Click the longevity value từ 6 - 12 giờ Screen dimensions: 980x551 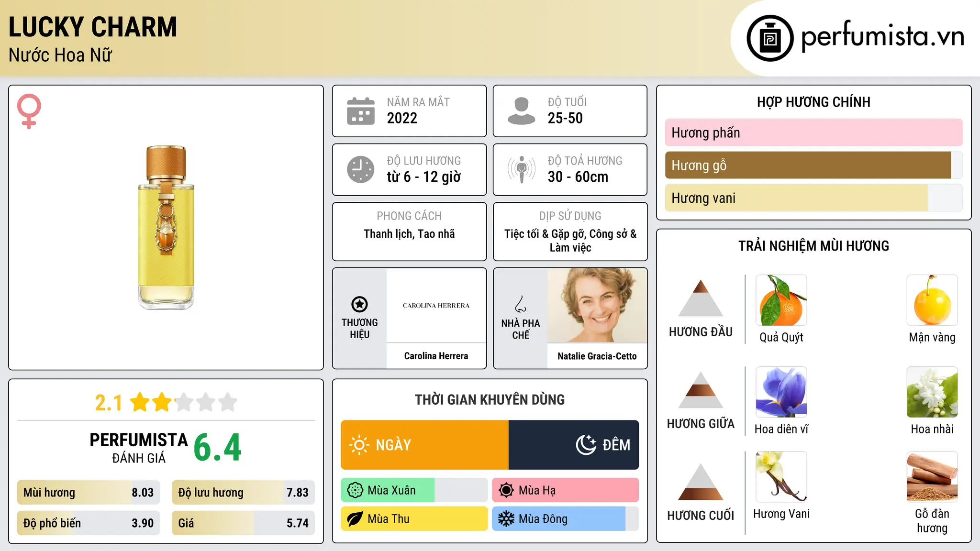(x=424, y=177)
